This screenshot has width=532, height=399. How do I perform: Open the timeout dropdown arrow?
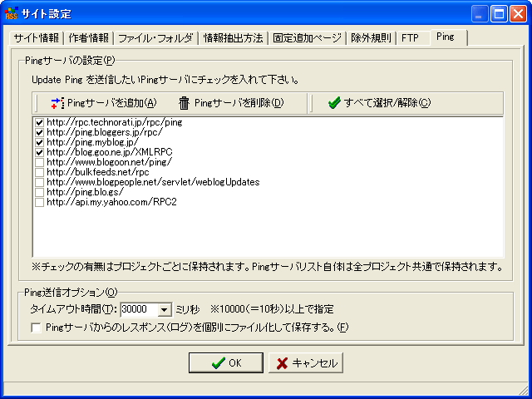[165, 309]
